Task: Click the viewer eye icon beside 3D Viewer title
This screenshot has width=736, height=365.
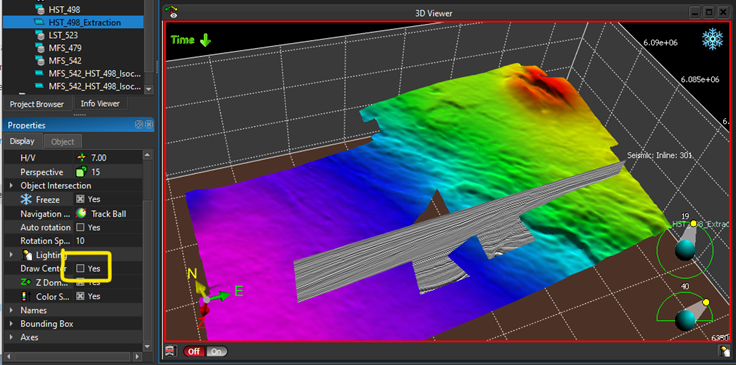Action: tap(172, 12)
